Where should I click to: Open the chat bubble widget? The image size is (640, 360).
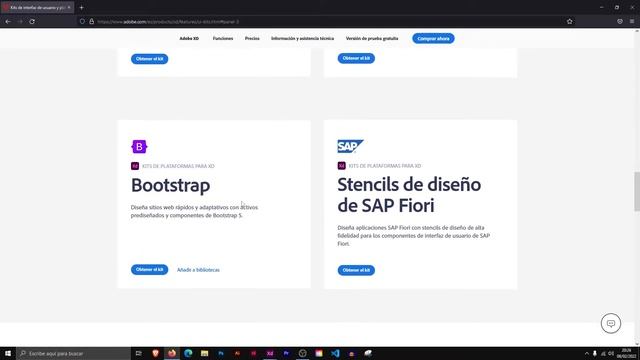click(x=611, y=323)
